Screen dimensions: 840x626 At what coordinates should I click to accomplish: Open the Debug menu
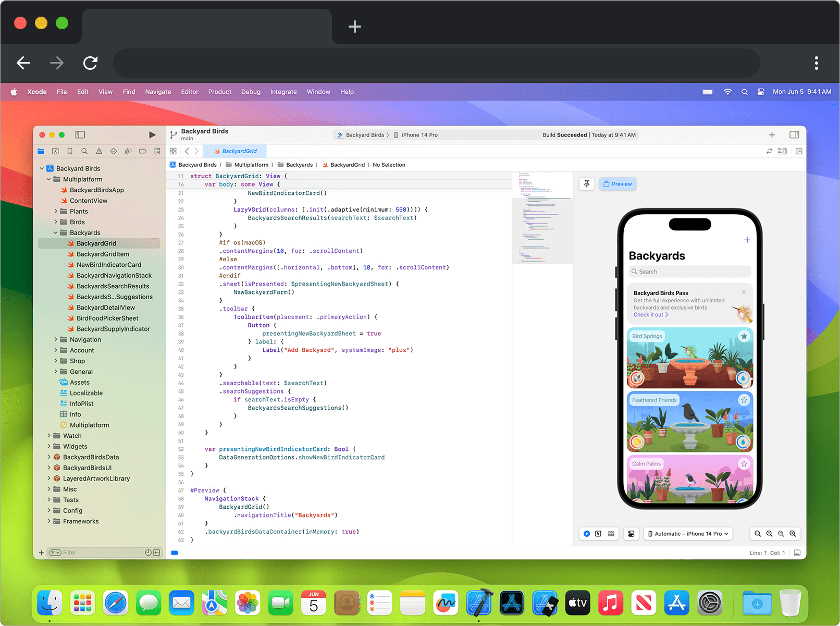(x=251, y=92)
